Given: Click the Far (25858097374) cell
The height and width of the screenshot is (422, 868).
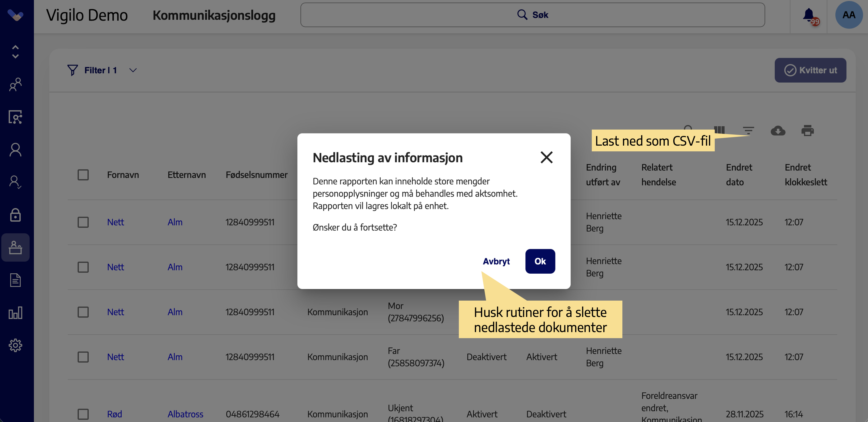Looking at the screenshot, I should click(416, 357).
